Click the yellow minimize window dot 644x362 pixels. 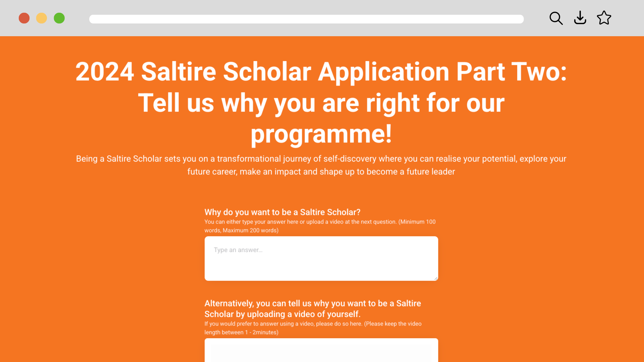(42, 18)
